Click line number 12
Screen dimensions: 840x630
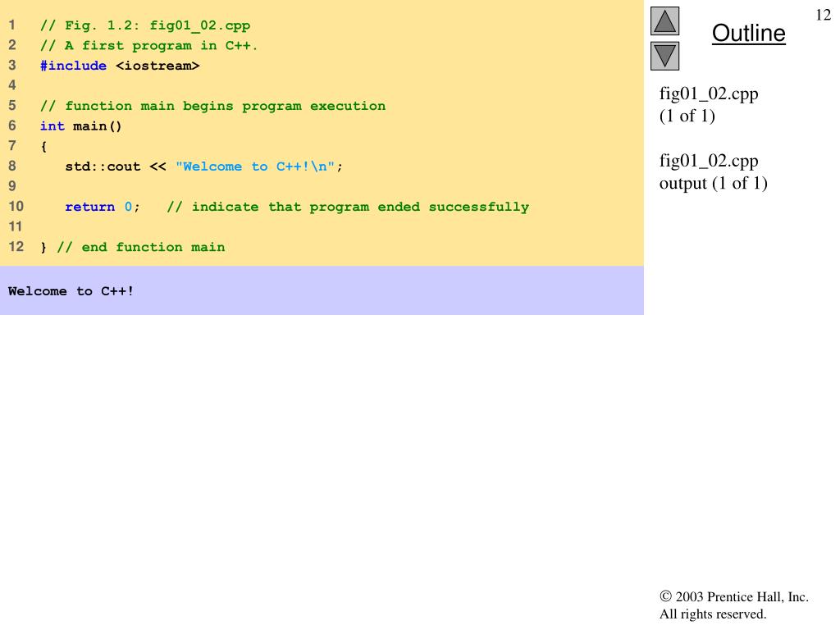(16, 246)
